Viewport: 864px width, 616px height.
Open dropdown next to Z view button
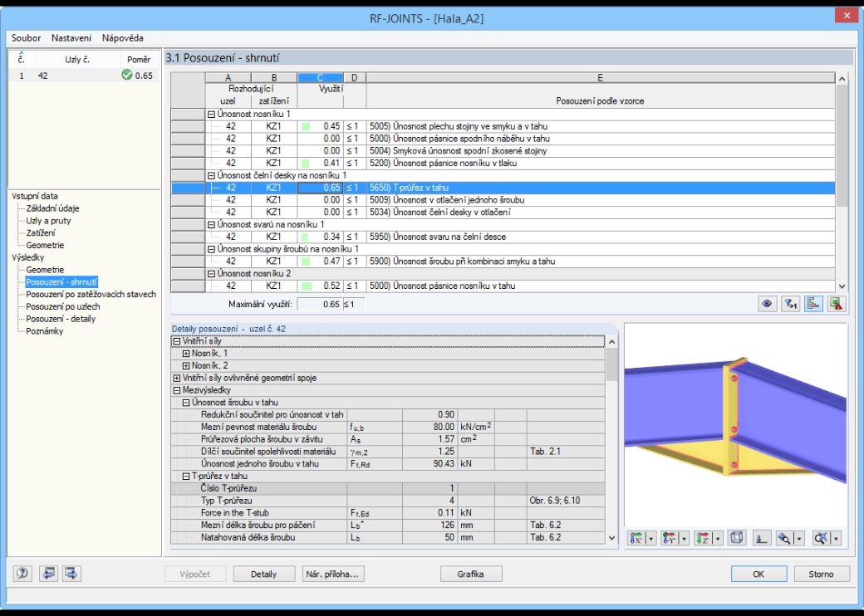point(718,539)
